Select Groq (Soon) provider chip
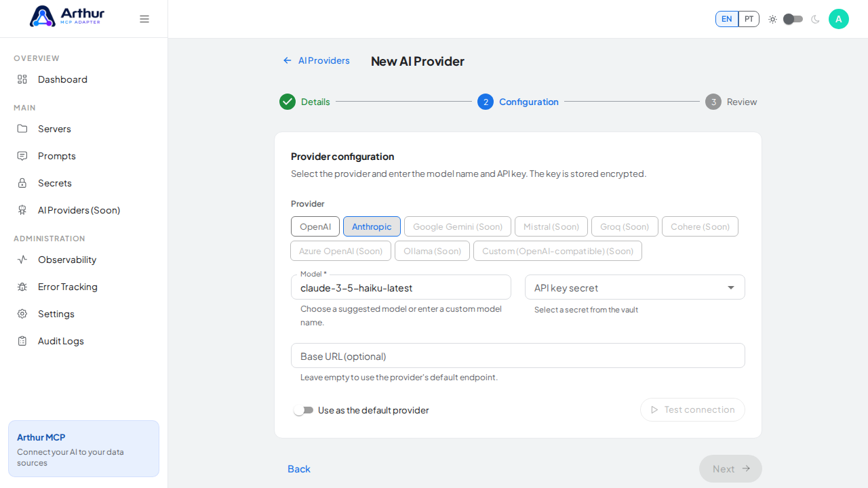Viewport: 868px width, 488px height. pyautogui.click(x=625, y=226)
